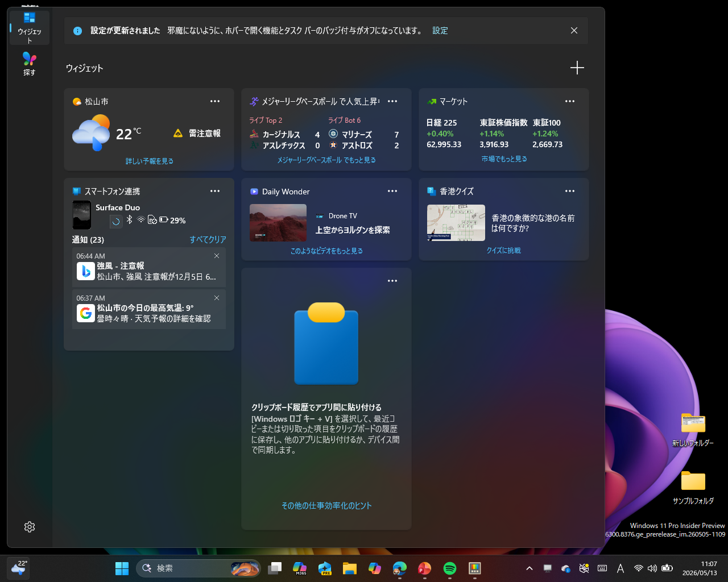Open the Windows Start button

tap(122, 568)
